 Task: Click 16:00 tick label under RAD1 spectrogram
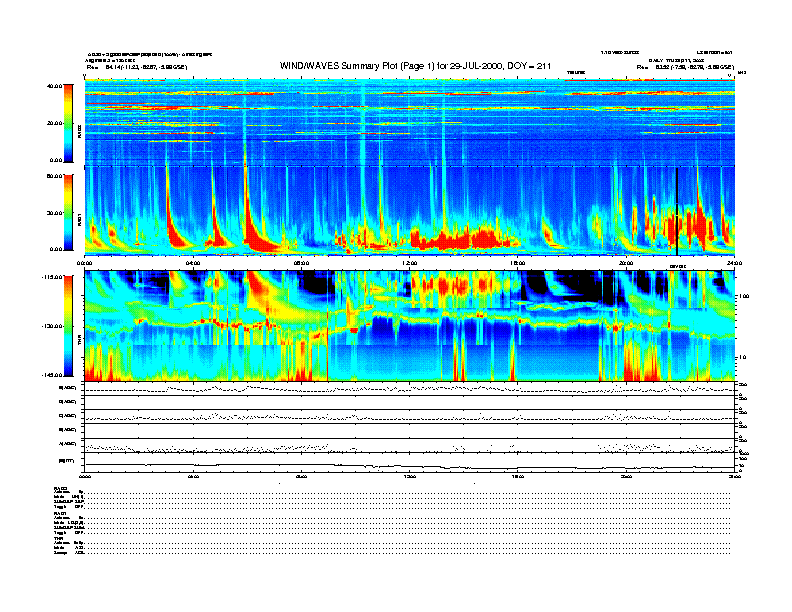click(518, 263)
